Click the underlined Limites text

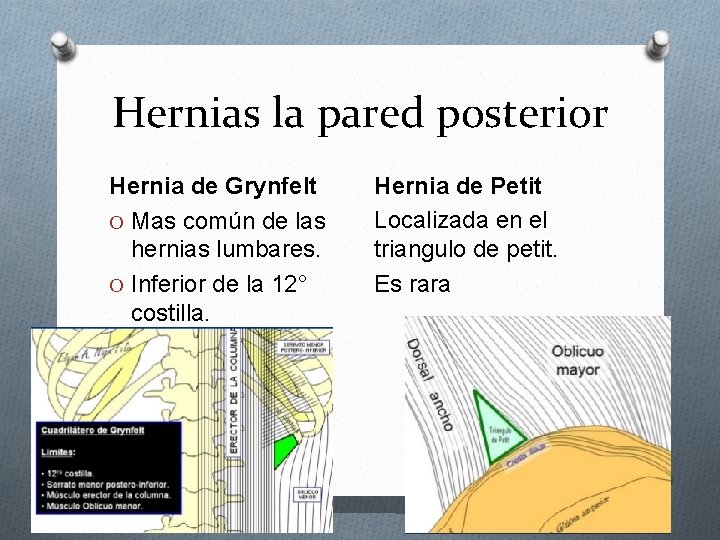(x=58, y=452)
